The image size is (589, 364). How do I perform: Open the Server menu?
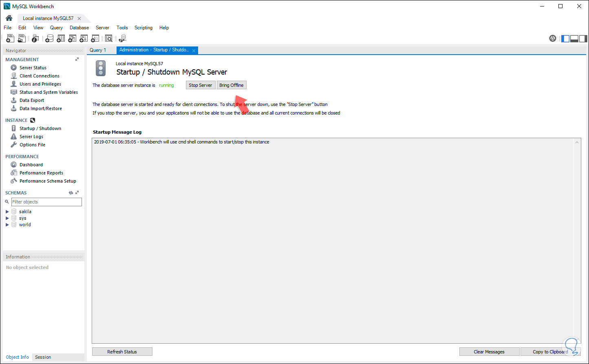point(103,28)
